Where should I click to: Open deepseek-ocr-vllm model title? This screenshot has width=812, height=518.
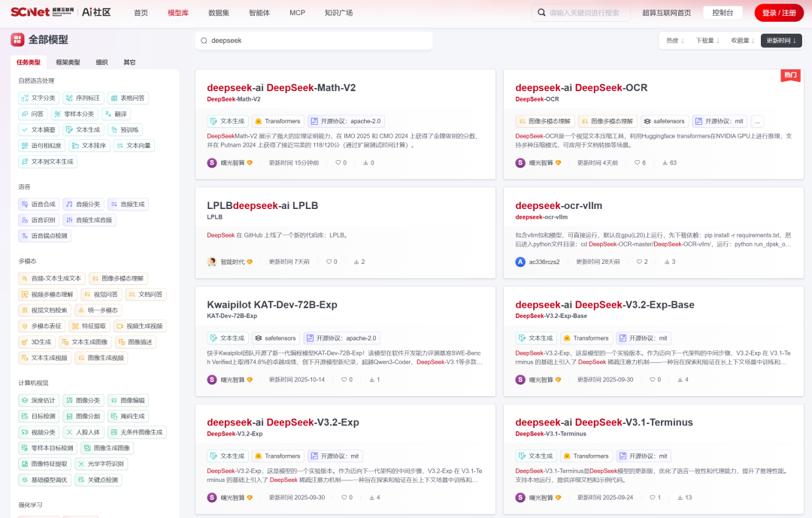point(558,206)
